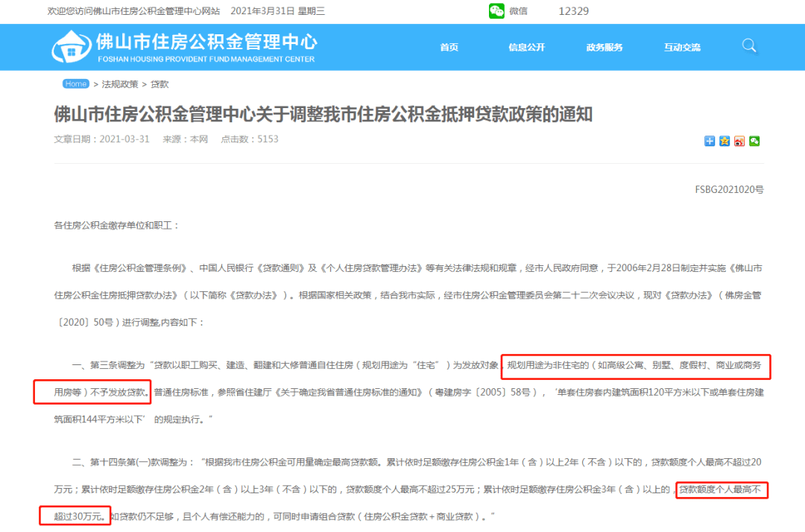
Task: Open 法规政策 breadcrumb link
Action: [120, 84]
